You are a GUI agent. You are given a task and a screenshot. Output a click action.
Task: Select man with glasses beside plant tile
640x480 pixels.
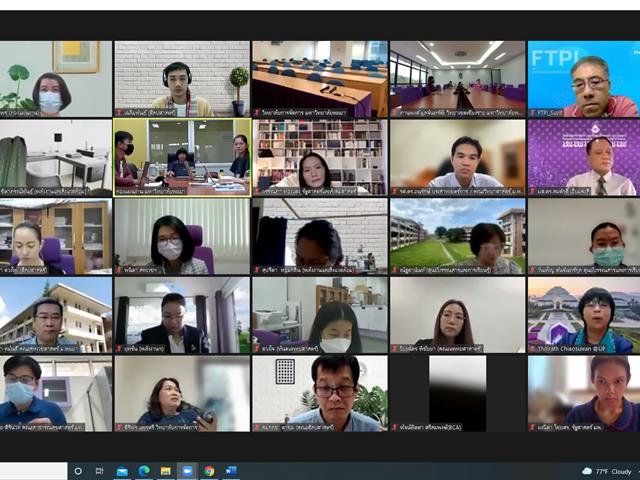pos(320,394)
